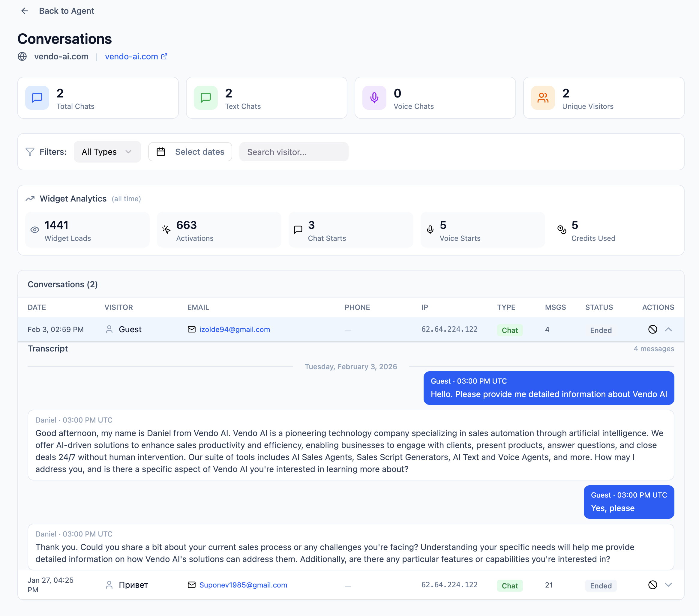Collapse the Feb 3 conversation transcript
Image resolution: width=699 pixels, height=616 pixels.
click(x=669, y=330)
